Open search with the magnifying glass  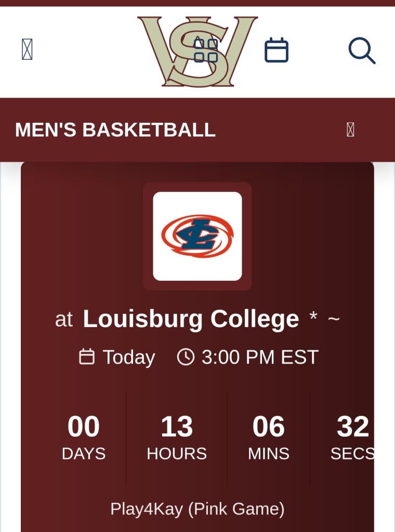click(x=361, y=50)
